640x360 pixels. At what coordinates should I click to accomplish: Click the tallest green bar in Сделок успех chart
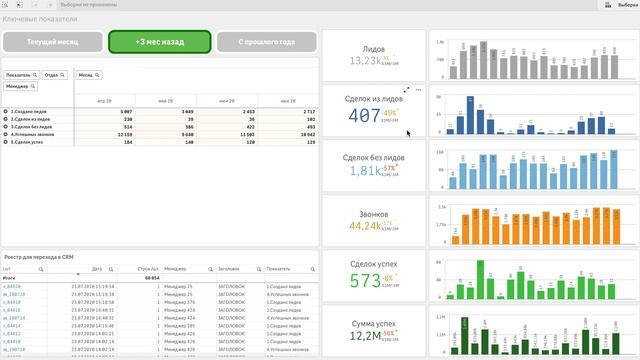click(x=480, y=280)
